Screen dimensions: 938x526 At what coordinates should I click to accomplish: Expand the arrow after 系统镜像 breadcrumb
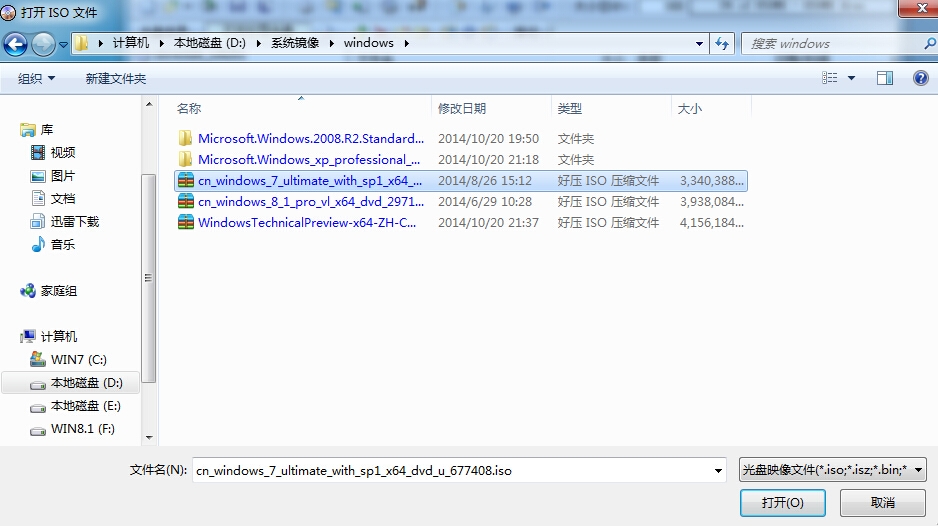pos(331,43)
